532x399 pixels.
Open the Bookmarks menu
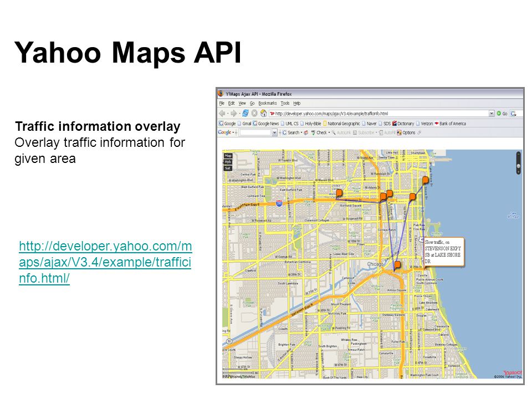click(x=267, y=103)
